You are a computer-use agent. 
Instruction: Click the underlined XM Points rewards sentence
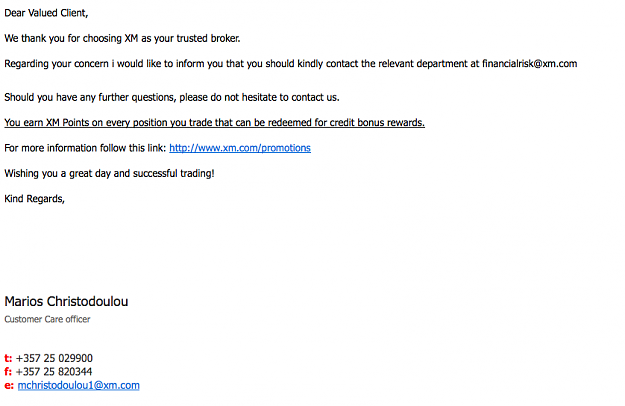coord(214,123)
